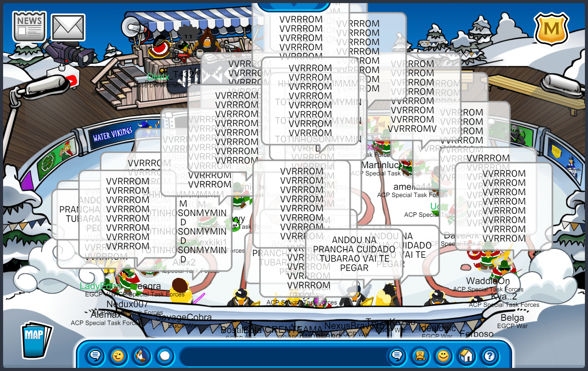The height and width of the screenshot is (371, 588).
Task: Select the throw snowball icon
Action: [x=165, y=356]
